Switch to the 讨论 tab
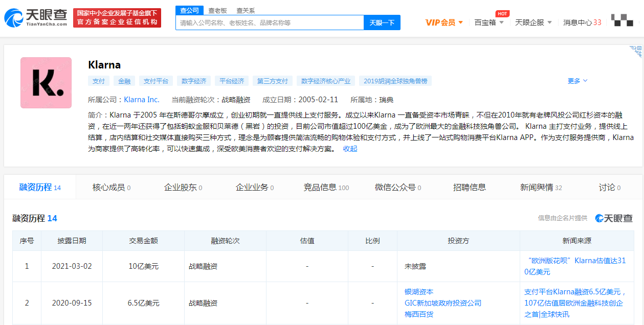 tap(610, 187)
